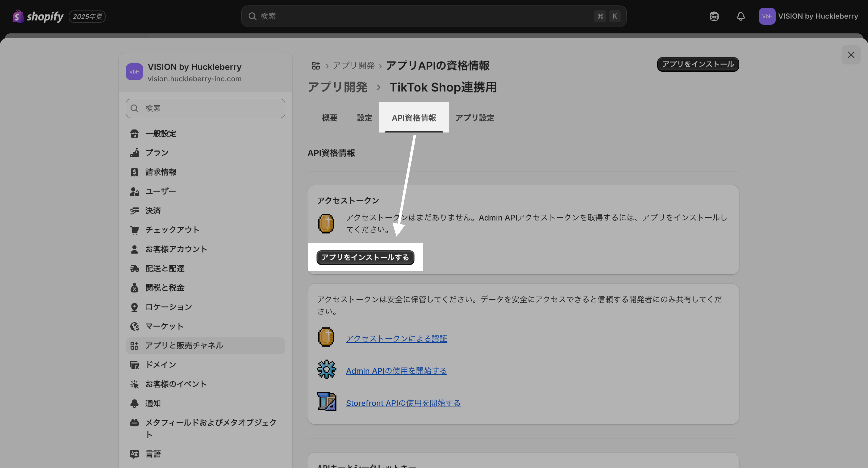Click the notification bell icon
868x468 pixels.
(740, 16)
